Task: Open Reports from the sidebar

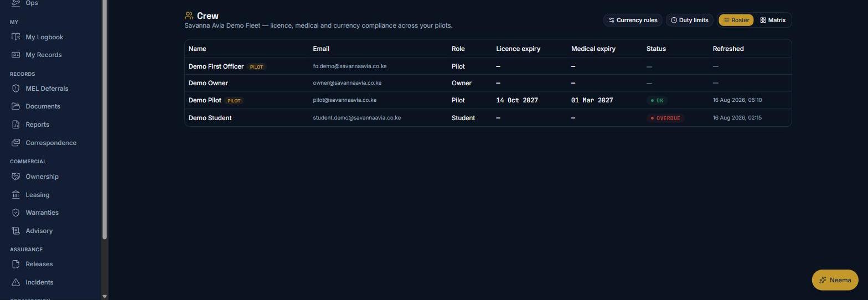Action: (x=37, y=125)
